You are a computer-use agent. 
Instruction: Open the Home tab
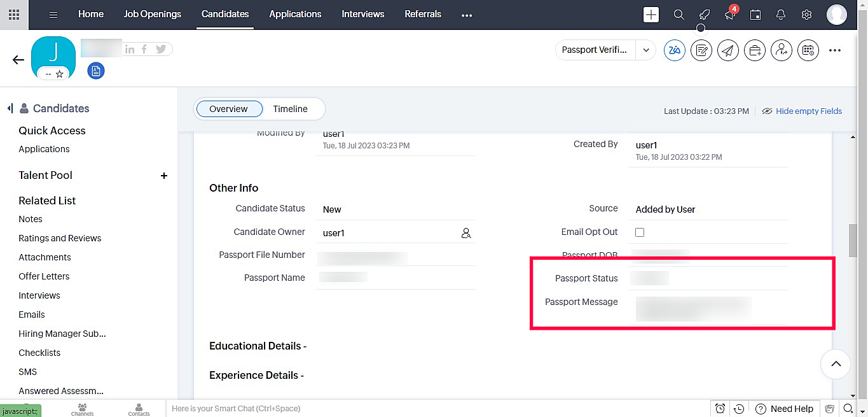91,14
